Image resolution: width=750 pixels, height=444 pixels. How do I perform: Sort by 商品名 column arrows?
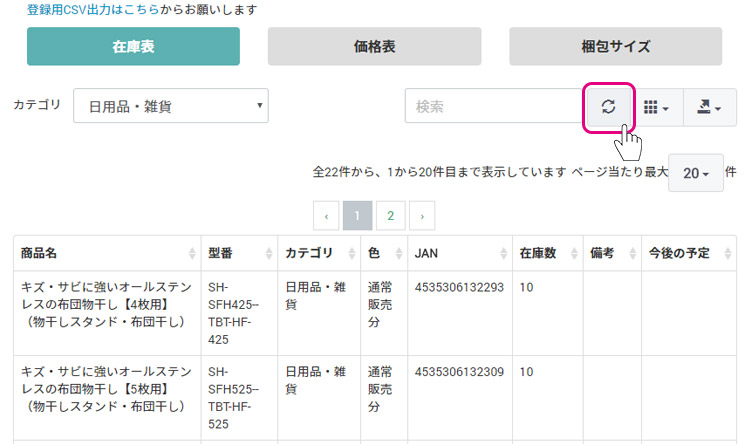pos(192,253)
